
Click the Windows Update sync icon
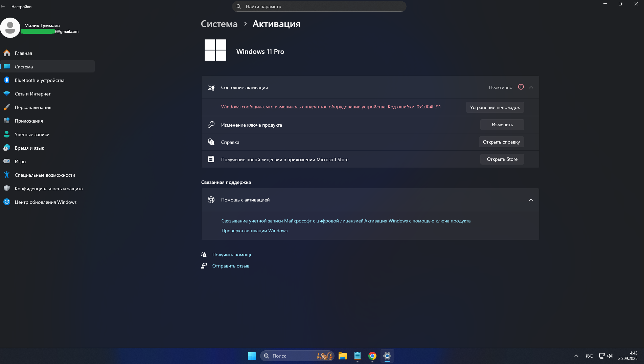point(7,202)
